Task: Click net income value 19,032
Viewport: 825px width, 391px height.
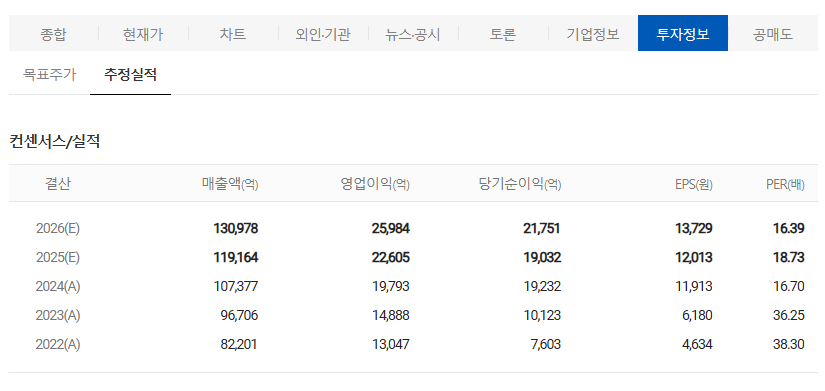Action: pos(542,257)
